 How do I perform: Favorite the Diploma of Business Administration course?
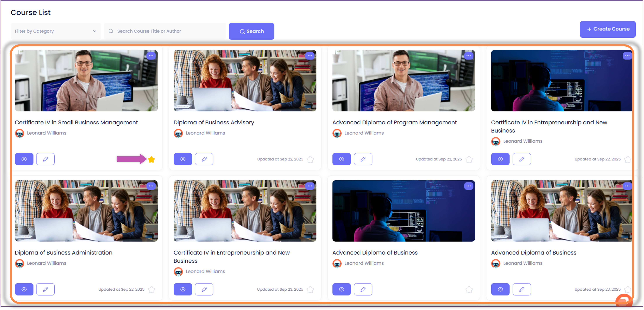[152, 289]
